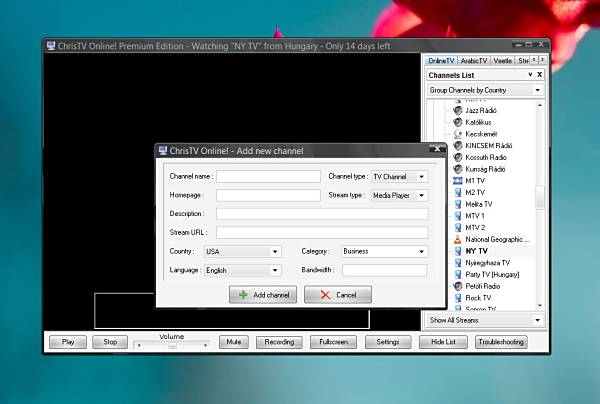Click the Channel name input field
Viewport: 600px width, 404px height.
tap(268, 176)
